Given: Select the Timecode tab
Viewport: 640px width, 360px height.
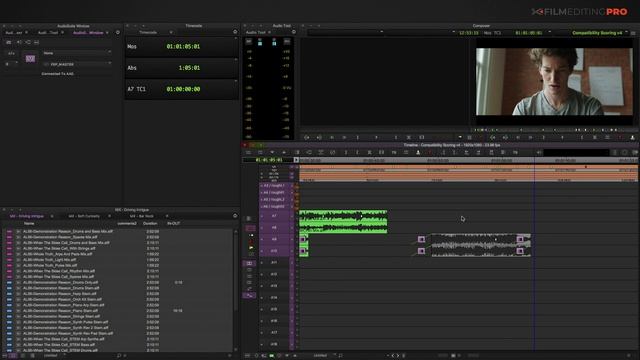Looking at the screenshot, I should pyautogui.click(x=148, y=32).
